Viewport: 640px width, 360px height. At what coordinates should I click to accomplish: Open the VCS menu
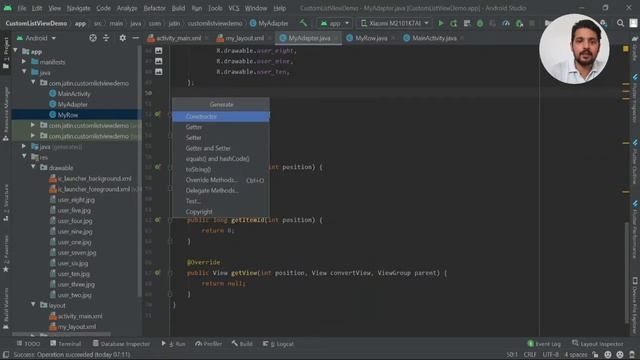point(233,8)
